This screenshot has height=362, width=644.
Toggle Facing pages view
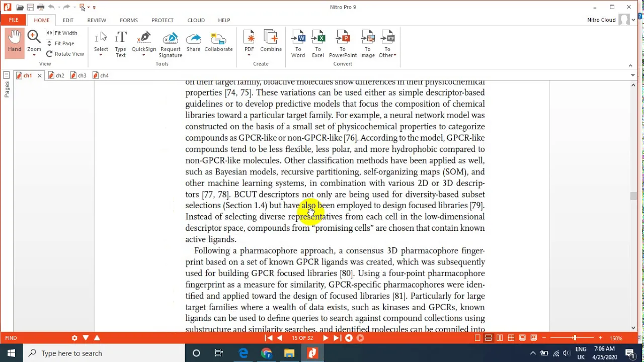[500, 338]
